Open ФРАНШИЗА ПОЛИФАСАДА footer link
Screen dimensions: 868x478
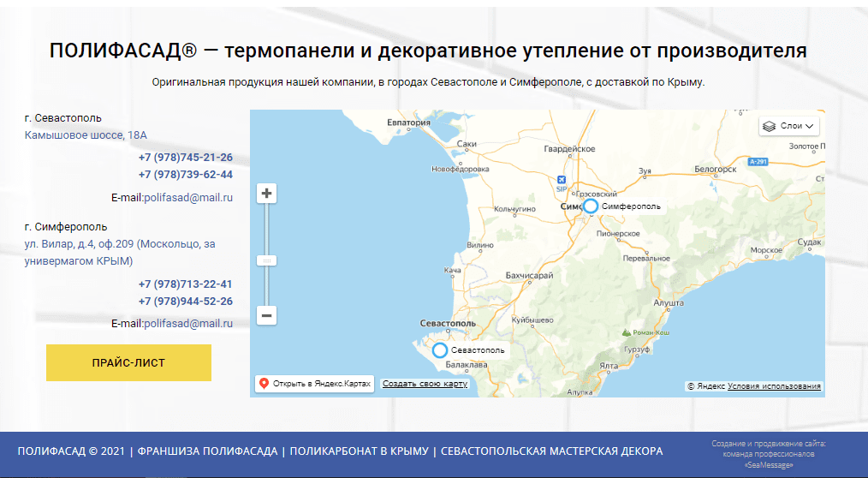coord(207,451)
